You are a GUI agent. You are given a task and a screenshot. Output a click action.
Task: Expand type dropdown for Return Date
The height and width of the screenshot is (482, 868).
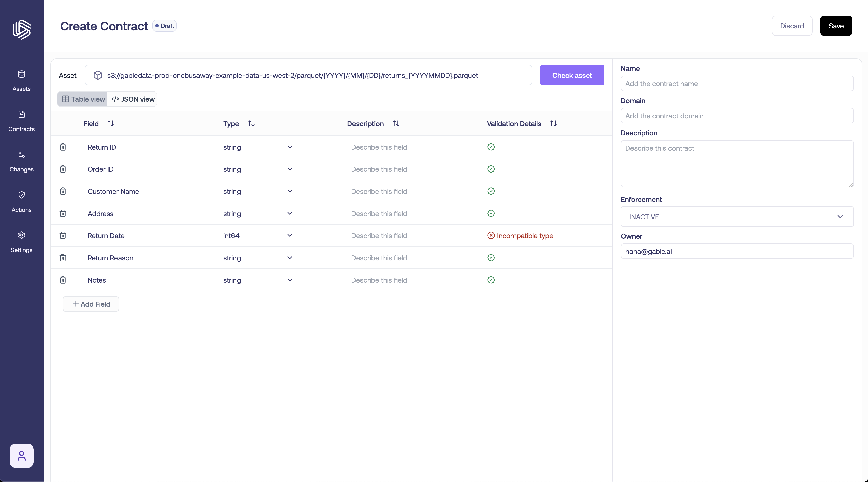tap(289, 235)
